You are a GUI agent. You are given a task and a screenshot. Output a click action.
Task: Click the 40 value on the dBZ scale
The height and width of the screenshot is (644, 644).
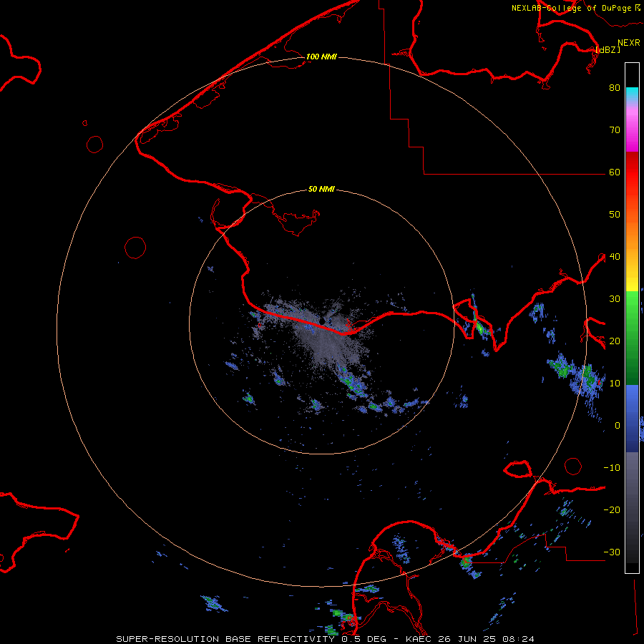615,257
